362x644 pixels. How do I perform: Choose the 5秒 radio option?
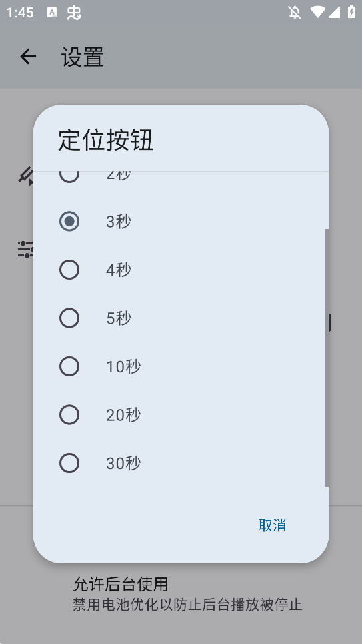click(x=69, y=318)
